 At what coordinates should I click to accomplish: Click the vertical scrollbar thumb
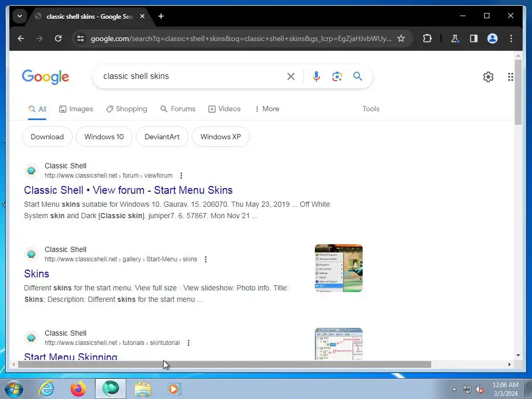[x=518, y=92]
